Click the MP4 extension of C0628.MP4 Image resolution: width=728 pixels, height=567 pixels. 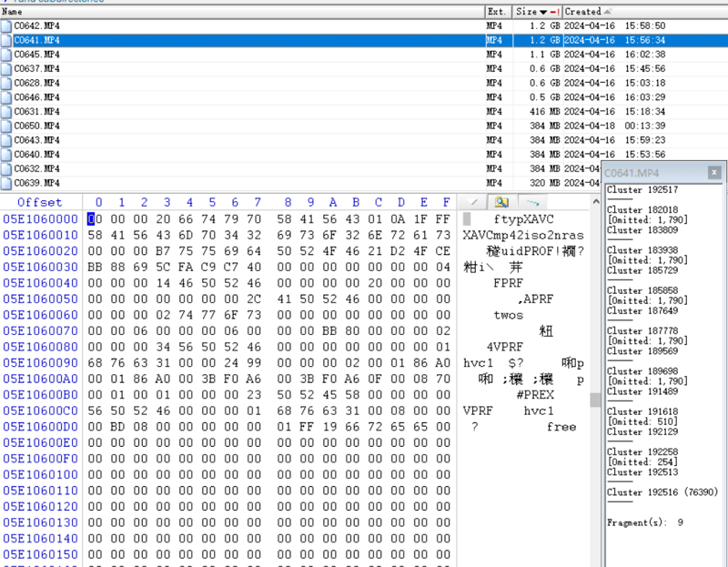(494, 84)
